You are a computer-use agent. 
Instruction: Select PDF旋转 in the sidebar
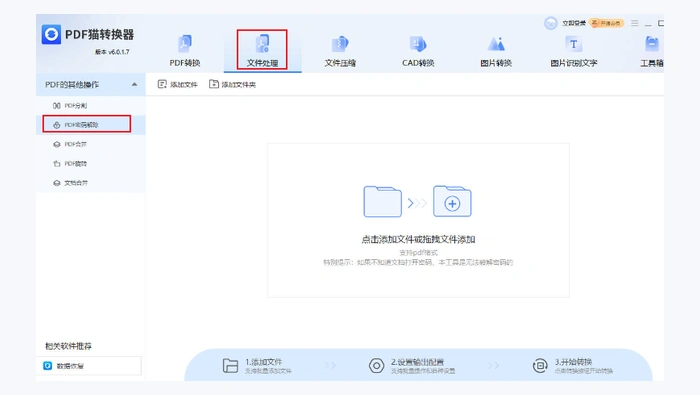(x=91, y=163)
